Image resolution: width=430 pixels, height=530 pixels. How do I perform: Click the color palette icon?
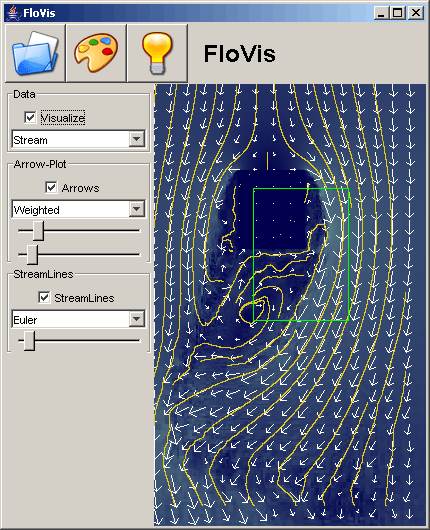coord(96,53)
